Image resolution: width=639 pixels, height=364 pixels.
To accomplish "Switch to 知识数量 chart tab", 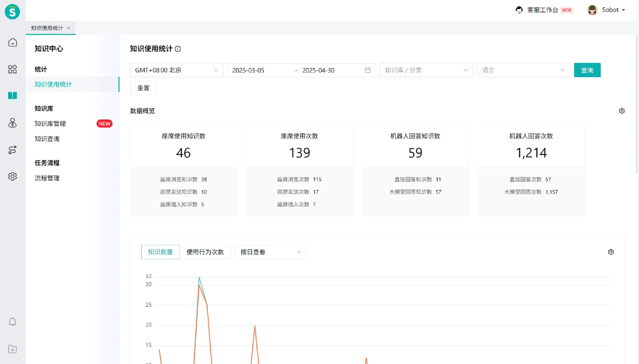I will pyautogui.click(x=160, y=252).
